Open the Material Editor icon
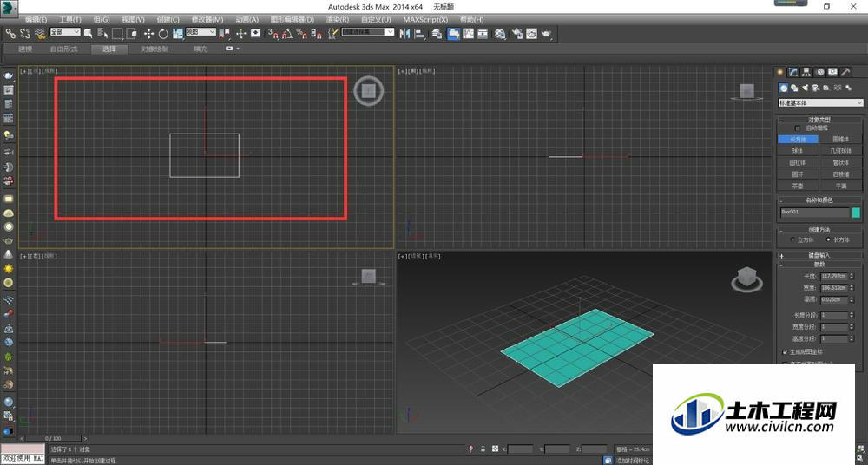Screen dimensions: 868x465 coord(500,34)
